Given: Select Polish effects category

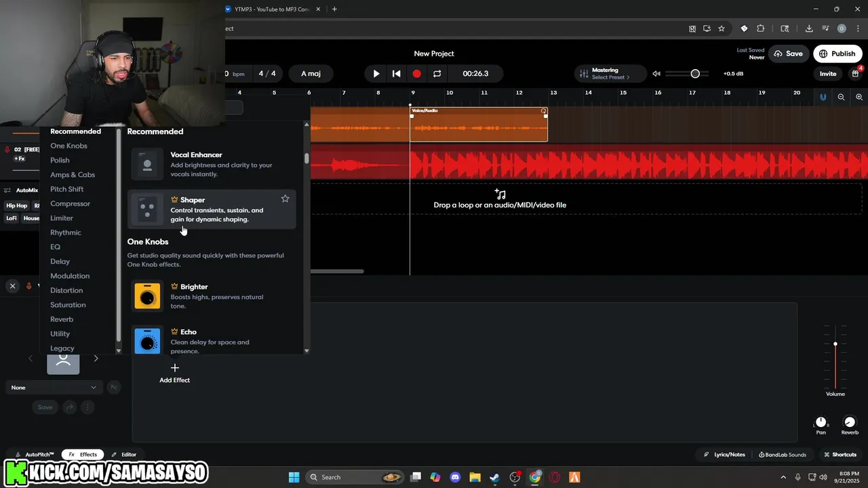Looking at the screenshot, I should pos(60,160).
